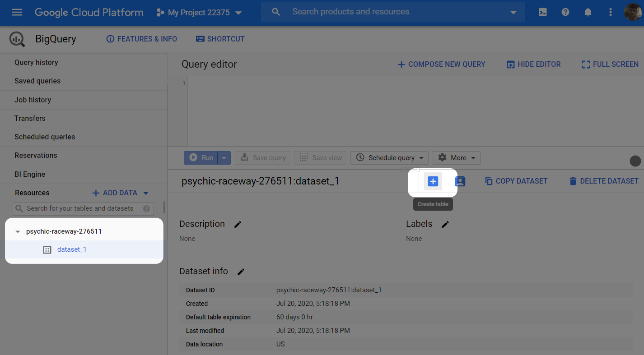Click the Save view button
The image size is (644, 355).
[x=321, y=158]
